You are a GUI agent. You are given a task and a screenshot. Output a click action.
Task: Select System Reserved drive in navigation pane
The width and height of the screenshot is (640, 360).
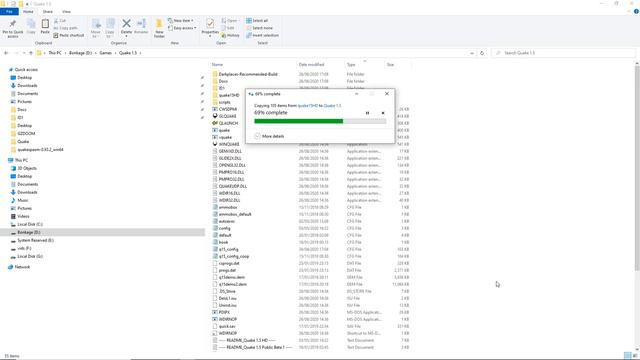pyautogui.click(x=35, y=240)
